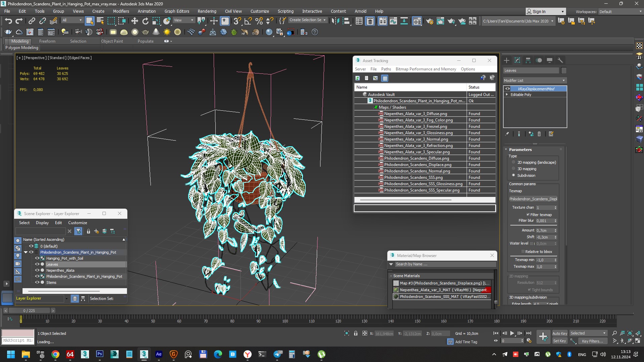644x362 pixels.
Task: Select the Move tool in main toolbar
Action: tap(134, 21)
